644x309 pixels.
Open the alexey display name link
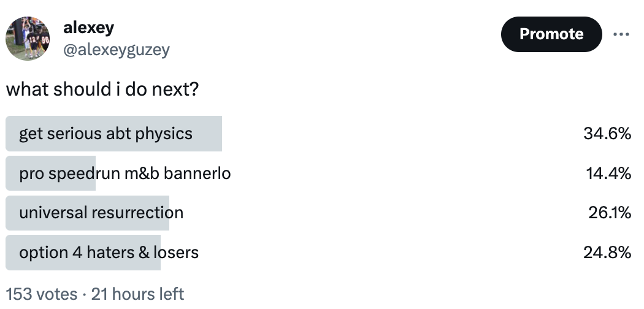coord(88,28)
